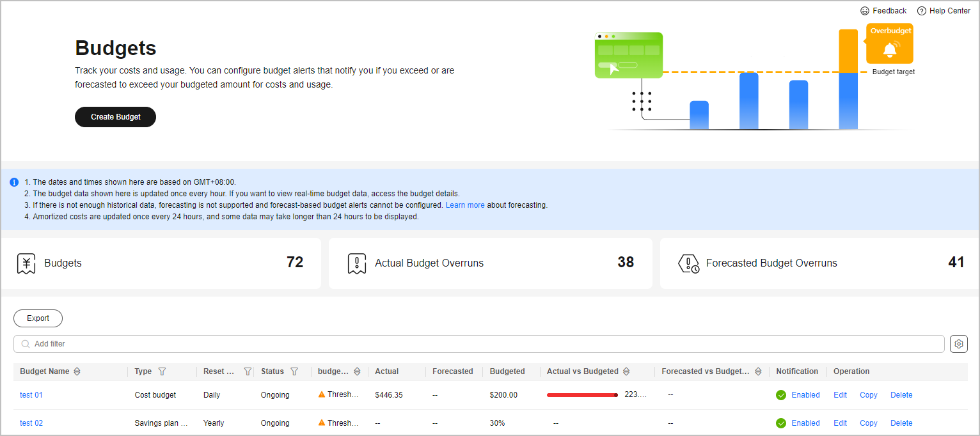Click the Feedback smiley icon
980x436 pixels.
point(865,11)
